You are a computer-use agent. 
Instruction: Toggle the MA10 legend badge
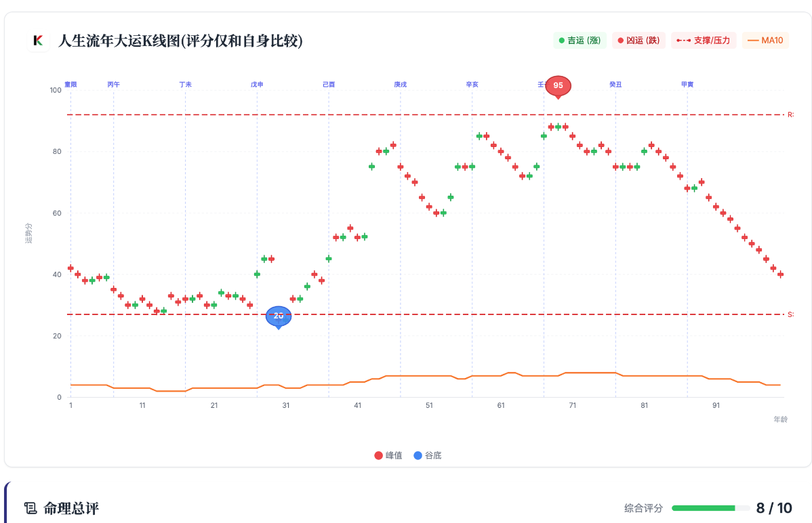click(x=765, y=41)
